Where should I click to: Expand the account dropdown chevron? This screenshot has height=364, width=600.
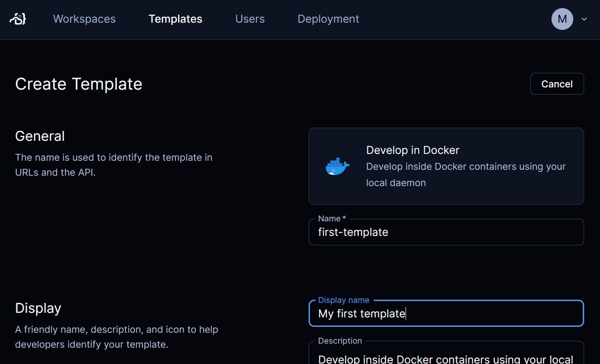584,19
